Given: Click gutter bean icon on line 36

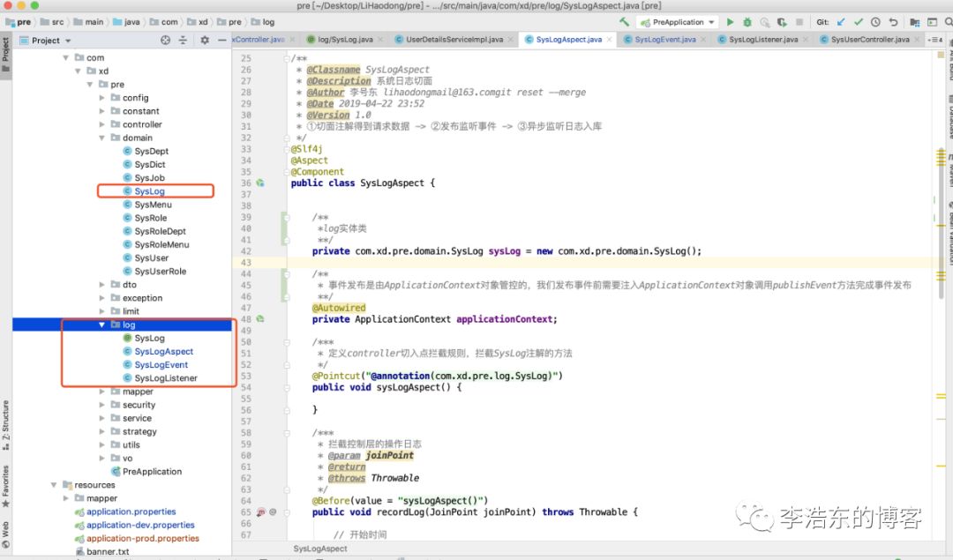Looking at the screenshot, I should (x=260, y=183).
